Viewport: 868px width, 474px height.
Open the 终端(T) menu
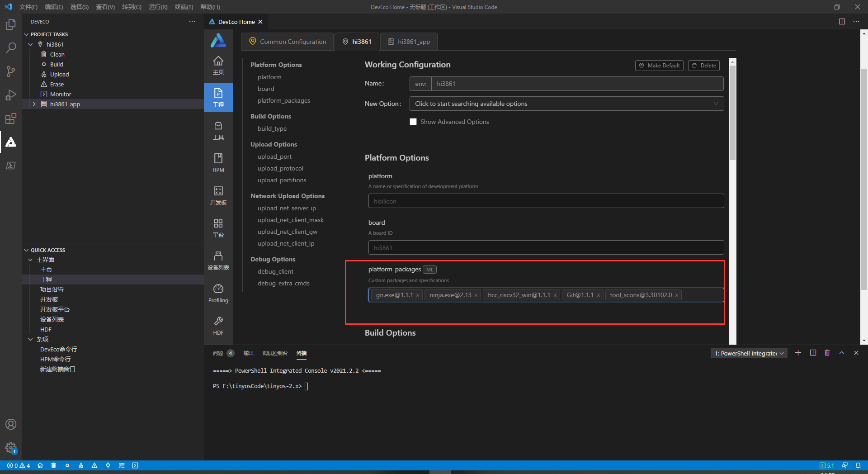(x=184, y=7)
